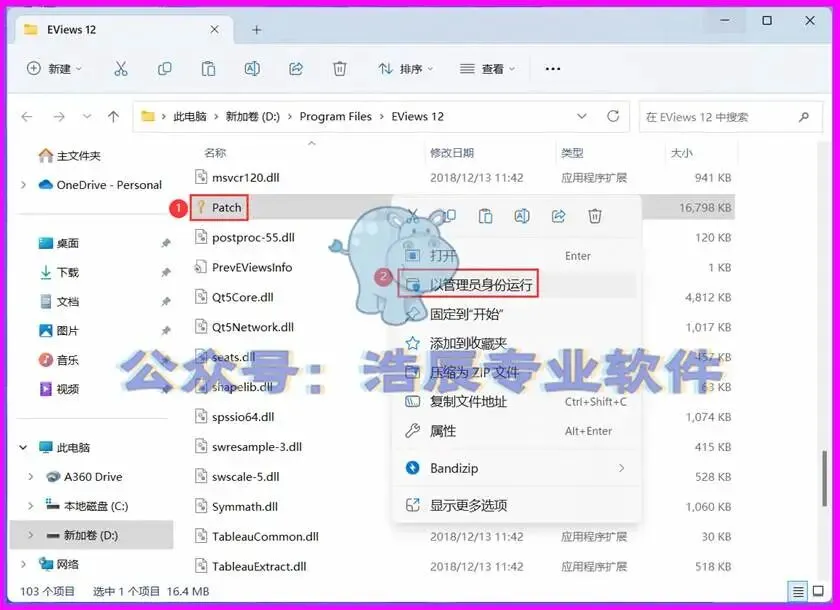Click the Paste icon in context menu

coord(485,216)
